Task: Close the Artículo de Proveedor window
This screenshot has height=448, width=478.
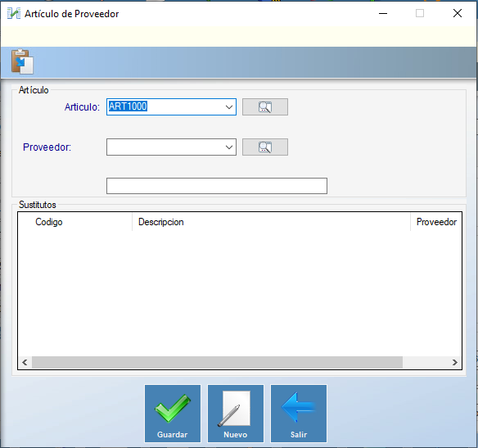Action: coord(458,13)
